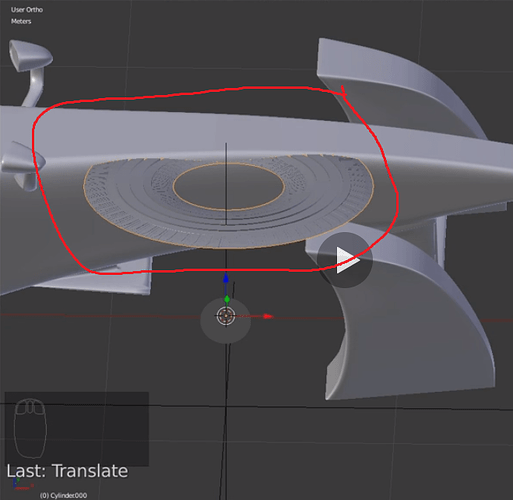513x500 pixels.
Task: Click the mouse screencast indicator icon
Action: [30, 428]
